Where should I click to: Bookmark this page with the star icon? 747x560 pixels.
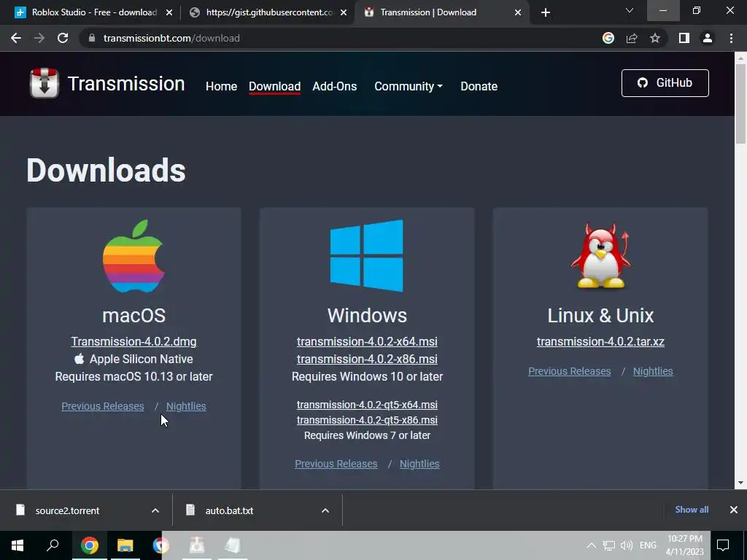pos(655,38)
